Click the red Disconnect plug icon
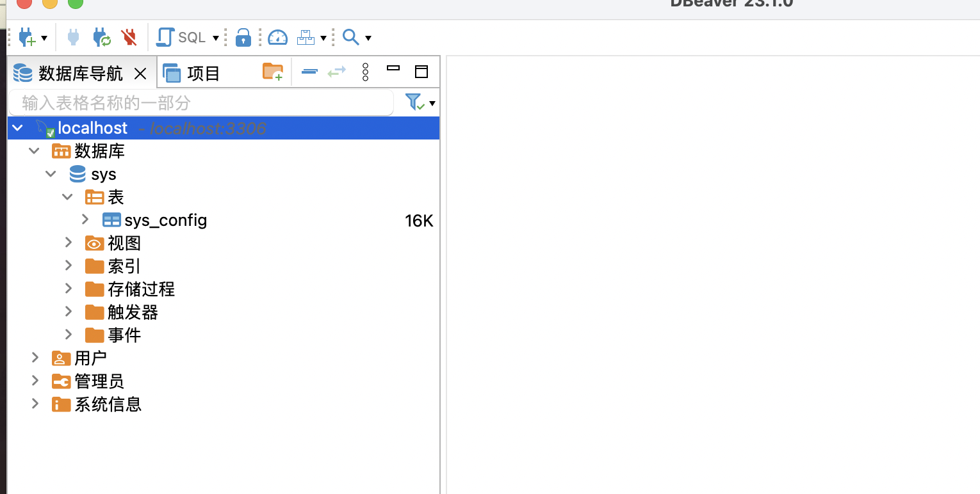 pyautogui.click(x=129, y=38)
